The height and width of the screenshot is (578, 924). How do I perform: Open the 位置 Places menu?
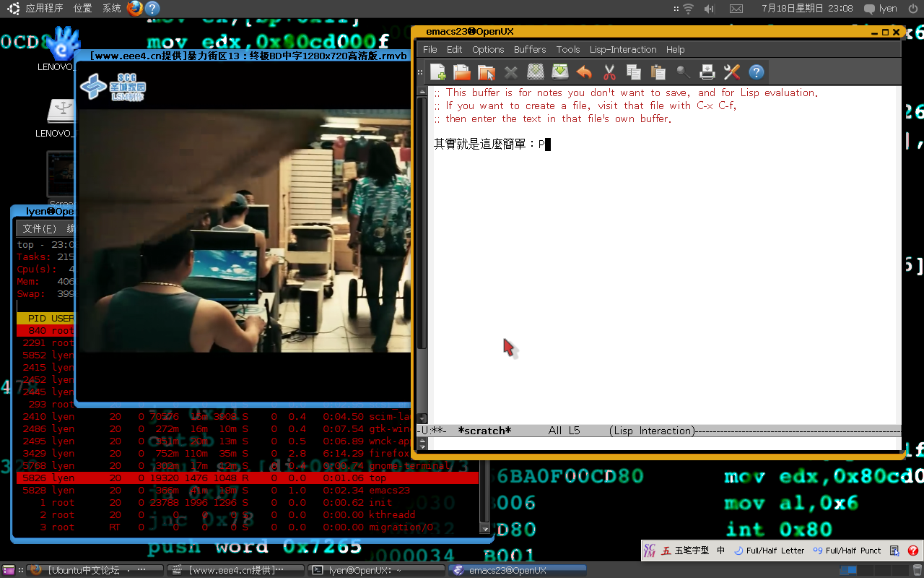click(x=83, y=9)
